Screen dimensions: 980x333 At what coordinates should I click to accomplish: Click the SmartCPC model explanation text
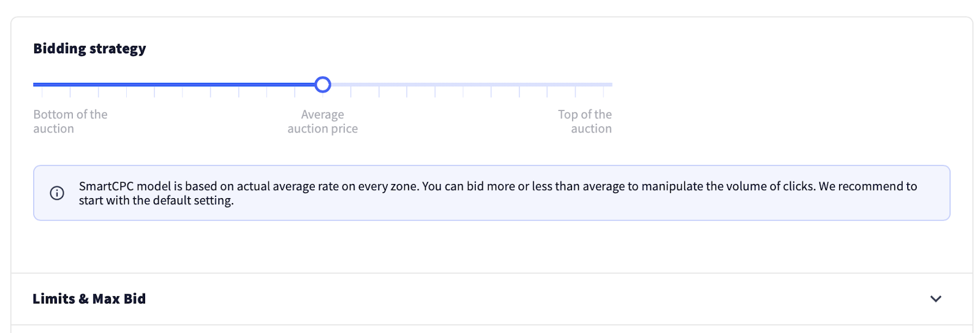tap(498, 193)
